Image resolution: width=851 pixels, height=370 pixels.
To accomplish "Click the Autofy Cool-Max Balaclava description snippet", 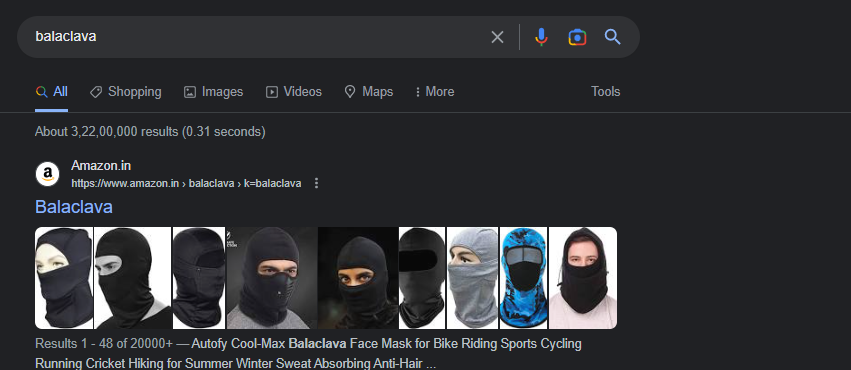I will tap(308, 353).
